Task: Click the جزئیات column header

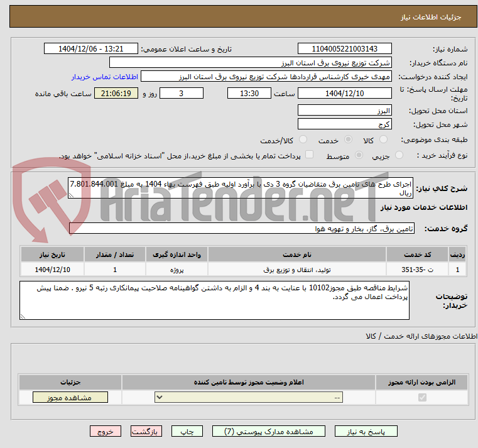Action: tap(70, 383)
